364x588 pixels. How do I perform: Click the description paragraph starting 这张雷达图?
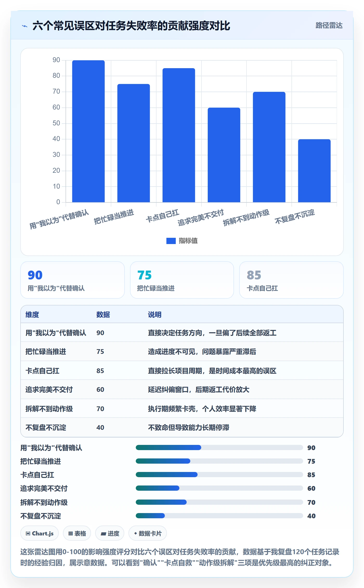(x=180, y=557)
